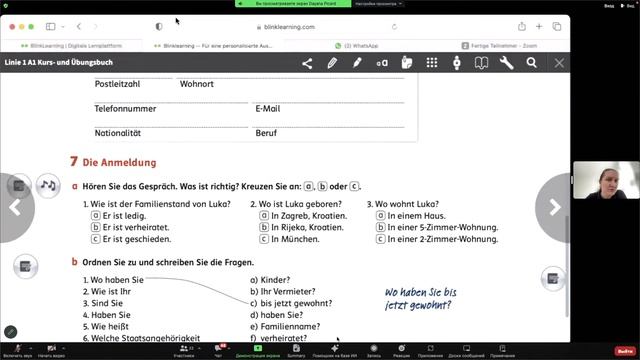Viewport: 640px width, 360px height.
Task: Open Zoom notes
Action: 502,351
